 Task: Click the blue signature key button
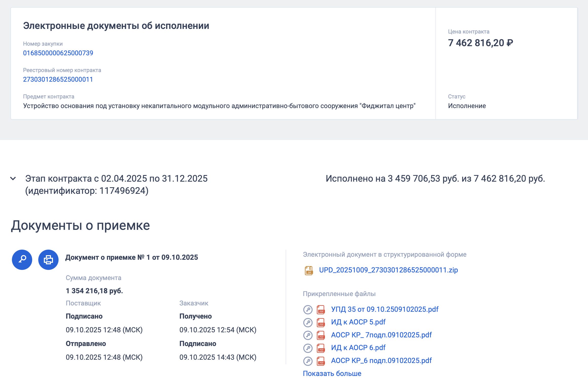click(x=22, y=260)
